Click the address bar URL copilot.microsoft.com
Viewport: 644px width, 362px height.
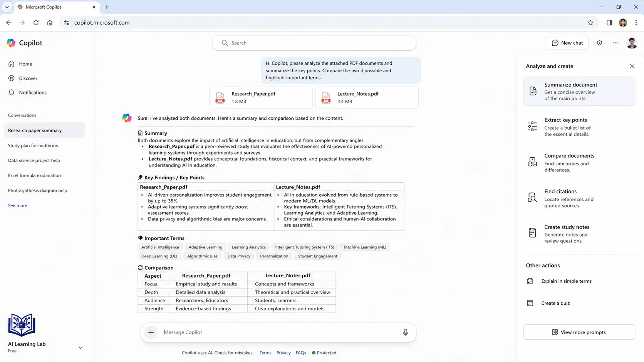pos(102,23)
